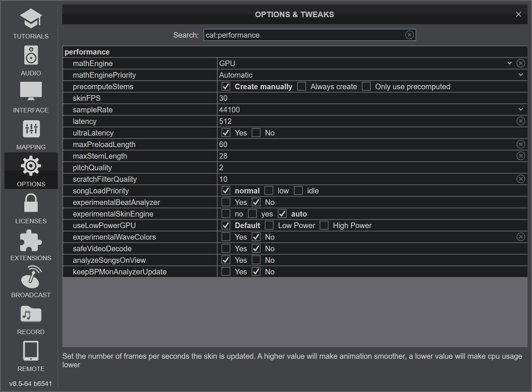
Task: Clear the search field text
Action: [409, 34]
